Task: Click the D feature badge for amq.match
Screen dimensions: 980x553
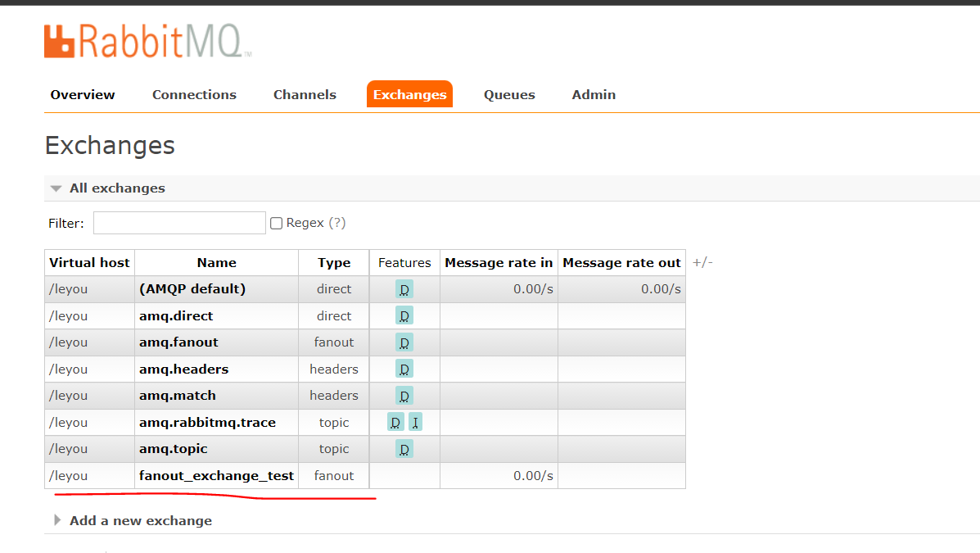Action: 404,396
